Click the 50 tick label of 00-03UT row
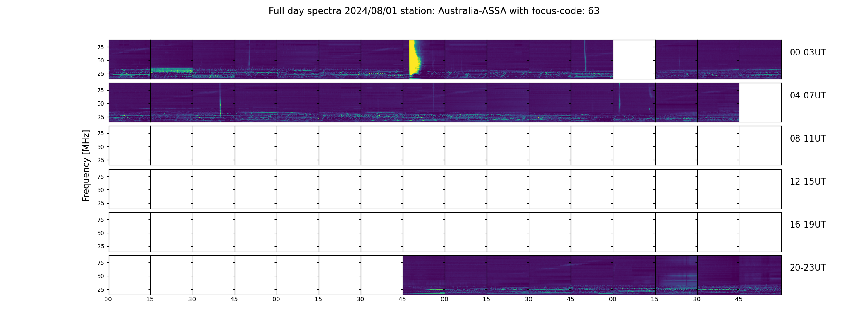This screenshot has height=331, width=868. point(100,60)
